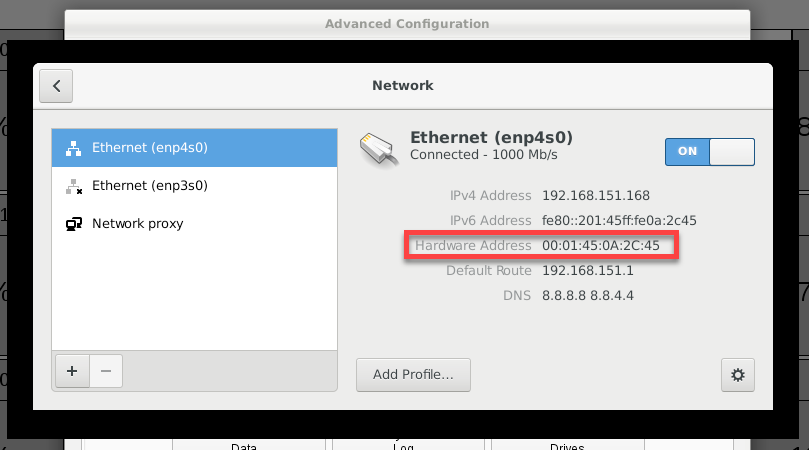Click the default route 192.168.151.1
The height and width of the screenshot is (450, 809).
click(588, 270)
